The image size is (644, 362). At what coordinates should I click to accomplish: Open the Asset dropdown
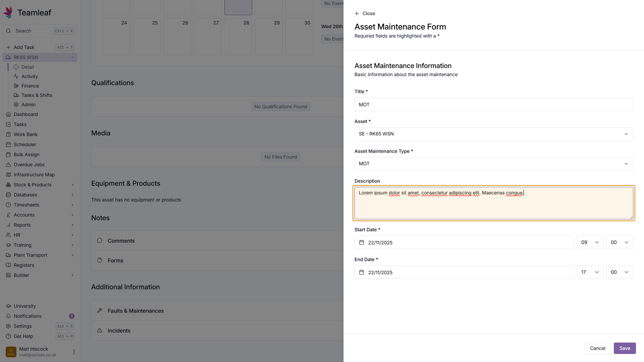493,134
